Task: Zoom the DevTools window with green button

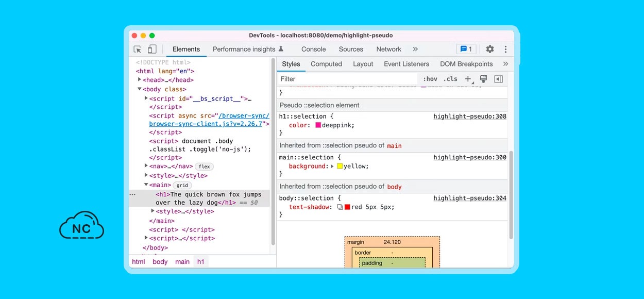Action: point(152,36)
